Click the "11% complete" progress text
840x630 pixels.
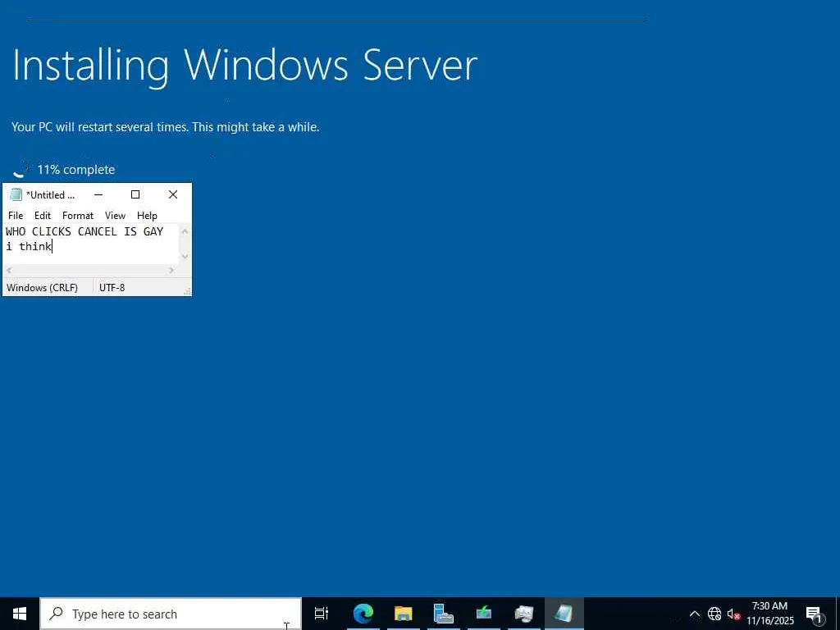pos(75,170)
